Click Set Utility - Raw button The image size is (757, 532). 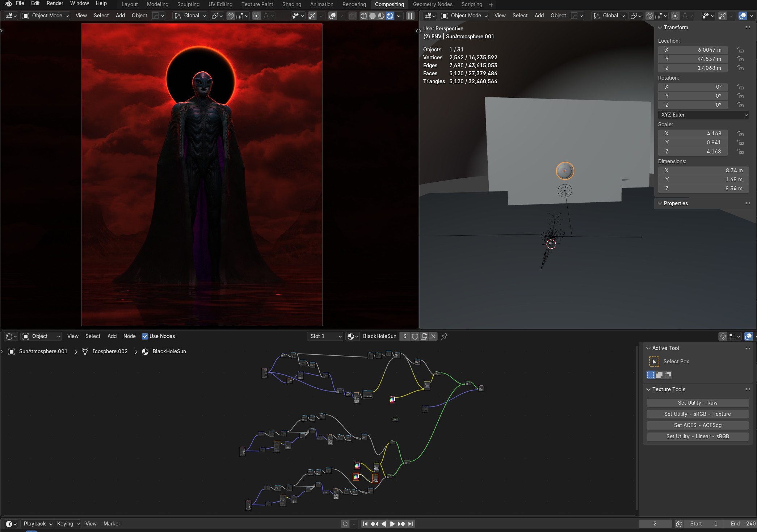pos(697,403)
